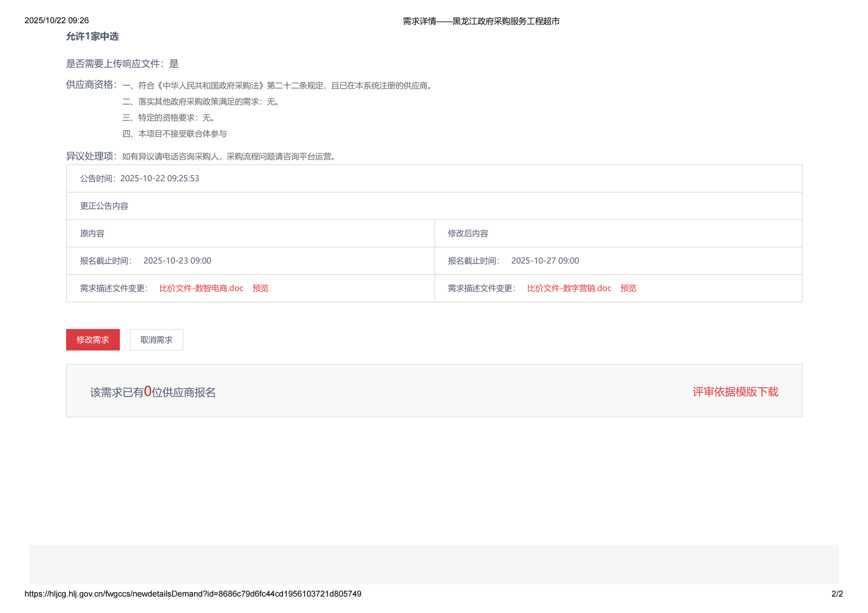
Task: Click the page title 需求详情 header
Action: [481, 21]
